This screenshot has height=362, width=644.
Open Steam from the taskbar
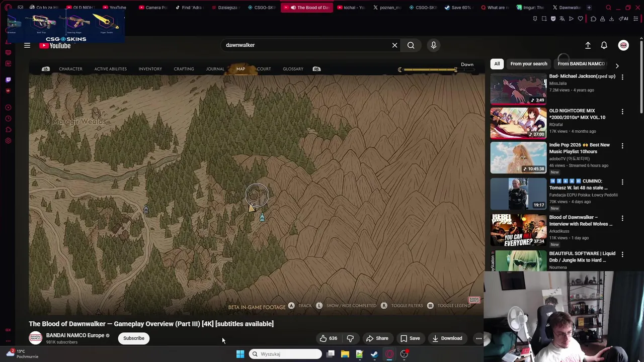click(374, 354)
